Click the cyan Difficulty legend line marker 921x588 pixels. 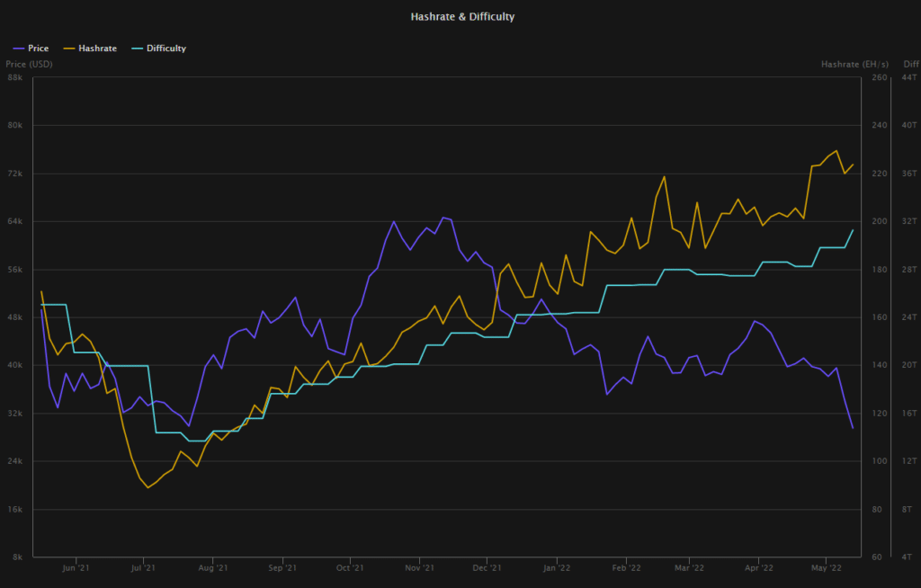(x=138, y=49)
